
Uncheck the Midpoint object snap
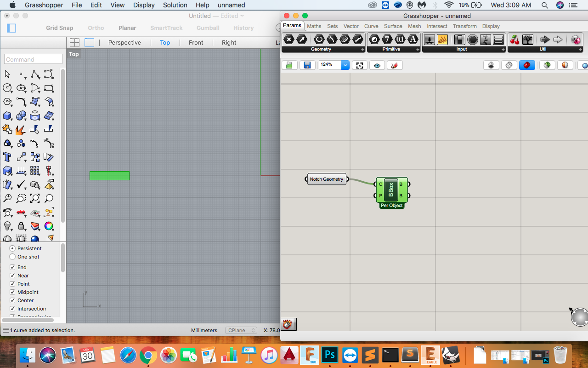pos(12,292)
